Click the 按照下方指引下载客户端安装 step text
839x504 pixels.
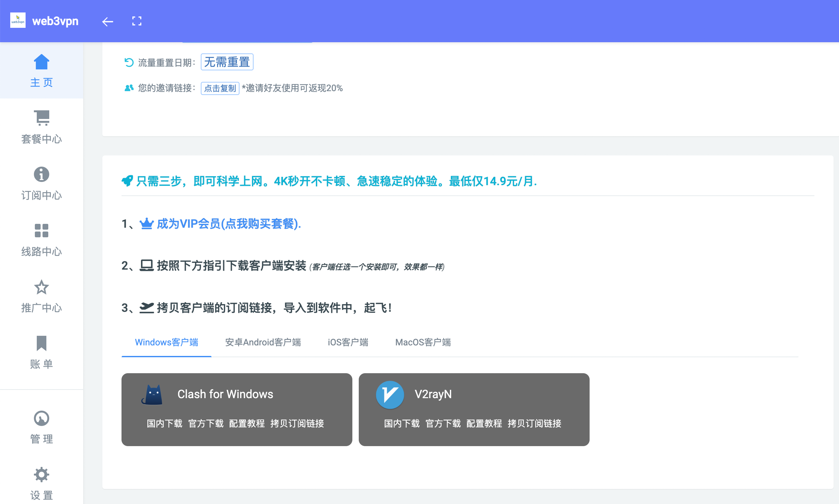(x=231, y=265)
